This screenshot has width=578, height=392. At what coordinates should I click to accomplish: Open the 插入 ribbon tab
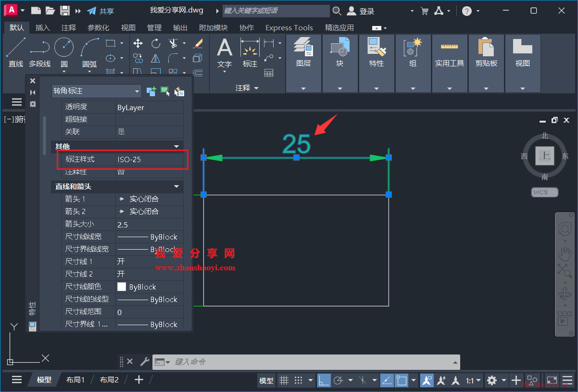click(x=43, y=28)
